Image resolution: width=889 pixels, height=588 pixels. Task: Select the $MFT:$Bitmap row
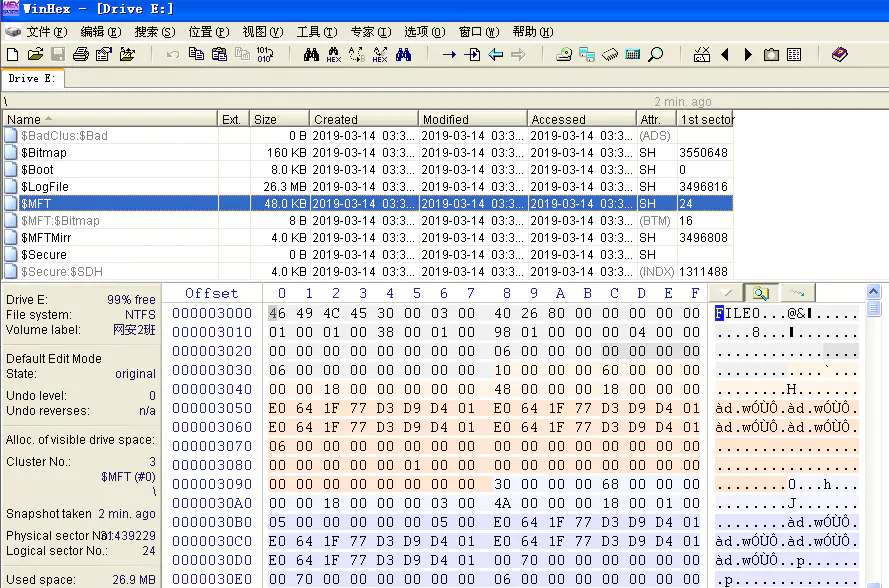pyautogui.click(x=368, y=221)
